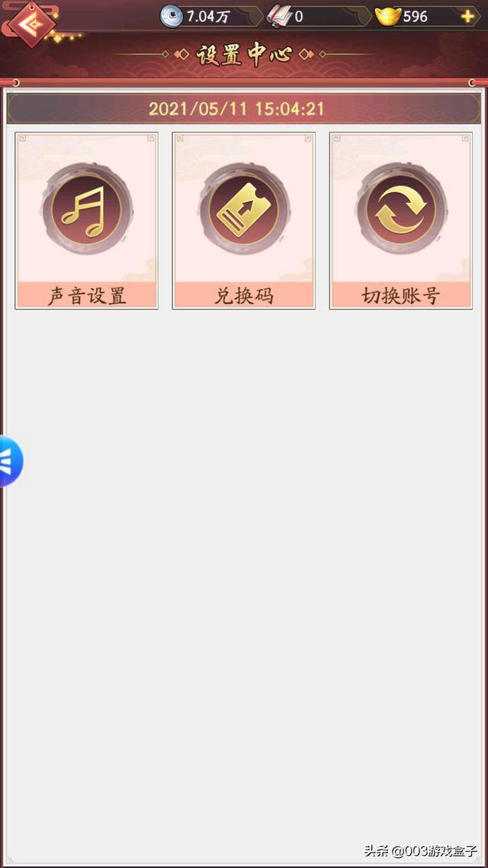This screenshot has width=488, height=868.
Task: Click the 596 gold ingot amount
Action: (x=415, y=17)
